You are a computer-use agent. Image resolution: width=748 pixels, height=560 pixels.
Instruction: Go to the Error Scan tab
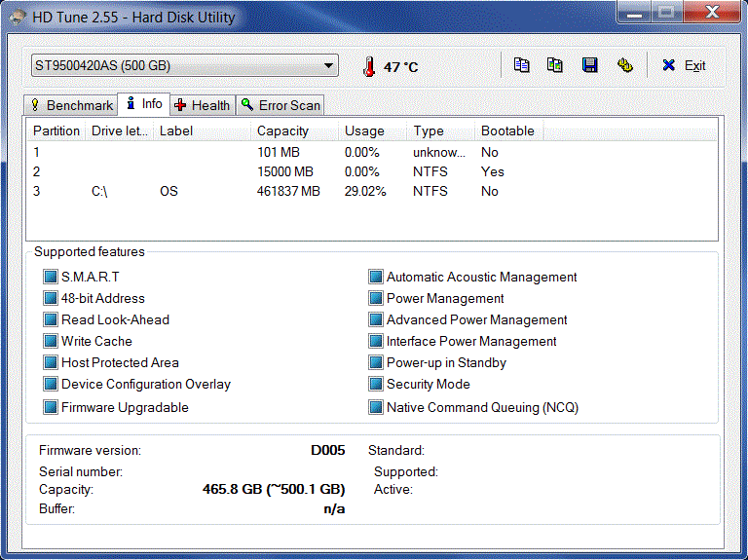pos(280,105)
